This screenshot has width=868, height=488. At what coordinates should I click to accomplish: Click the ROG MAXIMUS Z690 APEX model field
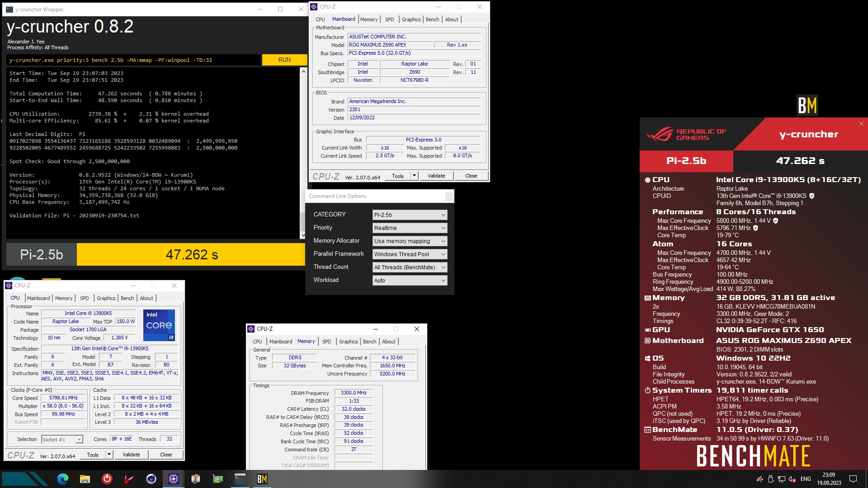[x=390, y=45]
